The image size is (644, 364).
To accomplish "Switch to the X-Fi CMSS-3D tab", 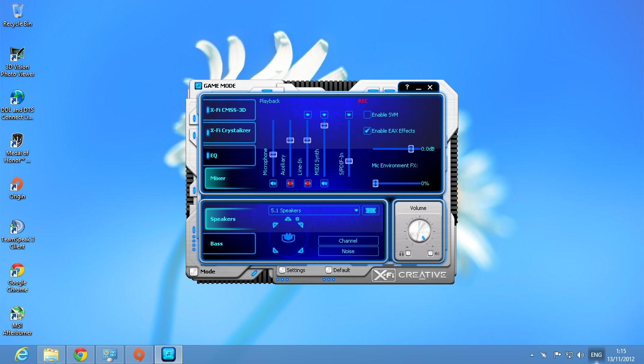I will point(230,110).
